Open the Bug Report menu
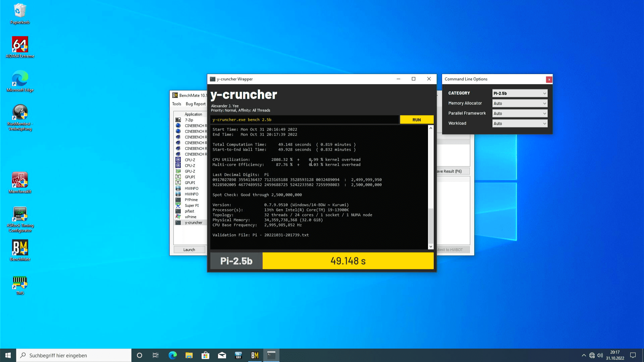The height and width of the screenshot is (362, 644). pyautogui.click(x=196, y=104)
